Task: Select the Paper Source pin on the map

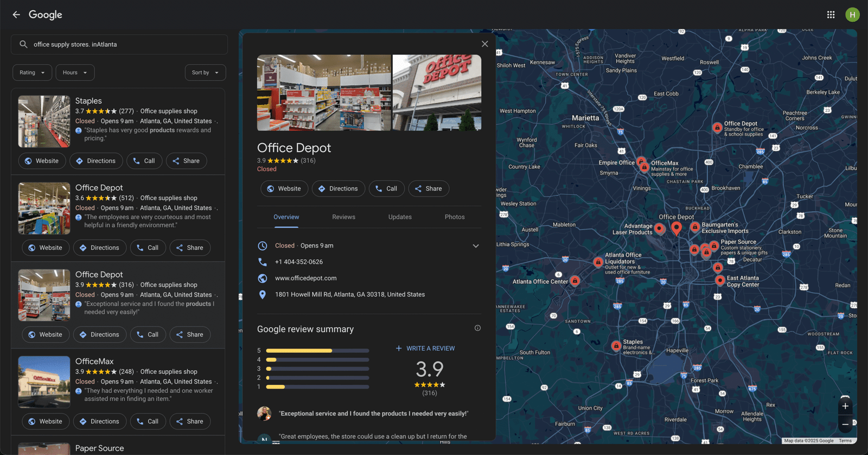Action: click(714, 246)
